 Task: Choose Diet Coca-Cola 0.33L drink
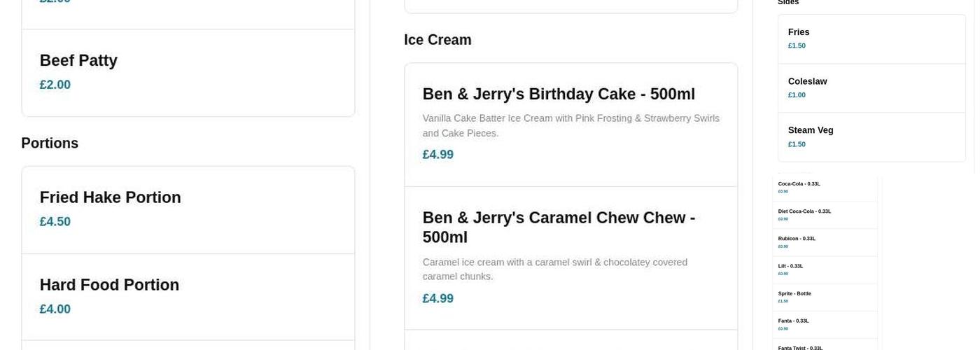click(x=825, y=214)
